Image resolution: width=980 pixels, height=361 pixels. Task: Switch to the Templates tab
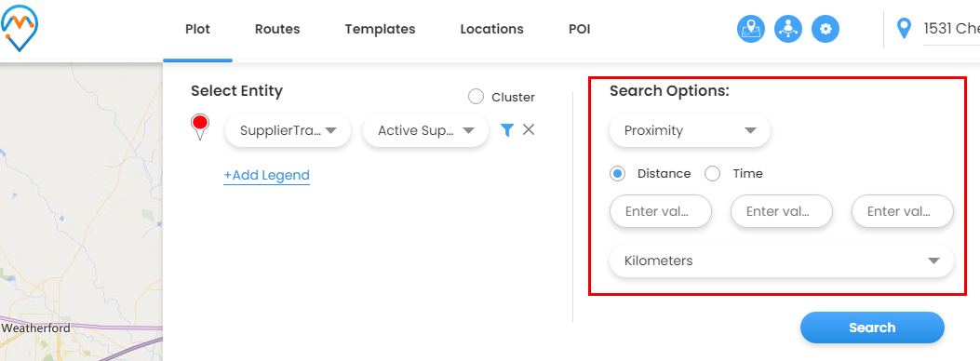pos(380,29)
